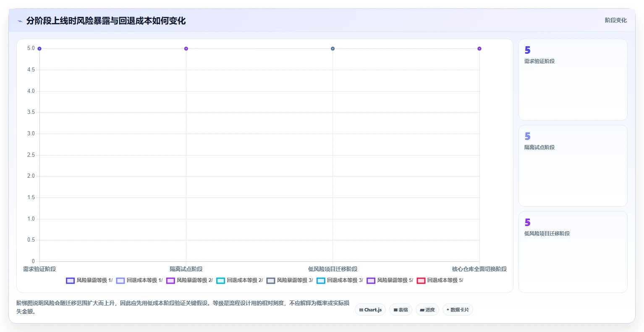Select the 需求验证阶段 data point on the chart
Image resolution: width=644 pixels, height=332 pixels.
pyautogui.click(x=39, y=49)
